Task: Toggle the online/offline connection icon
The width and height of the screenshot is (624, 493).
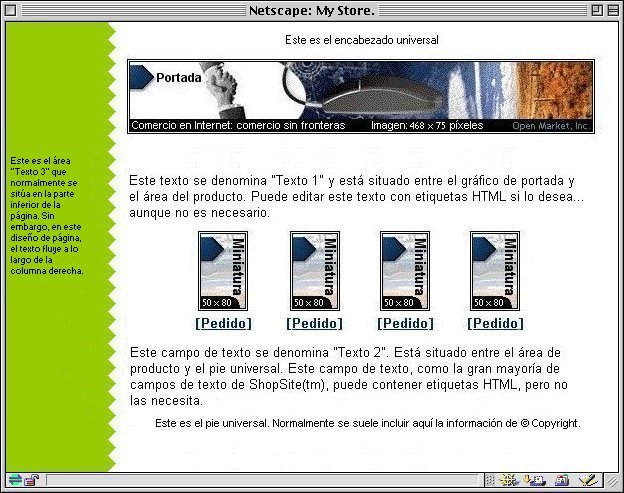Action: (x=14, y=481)
